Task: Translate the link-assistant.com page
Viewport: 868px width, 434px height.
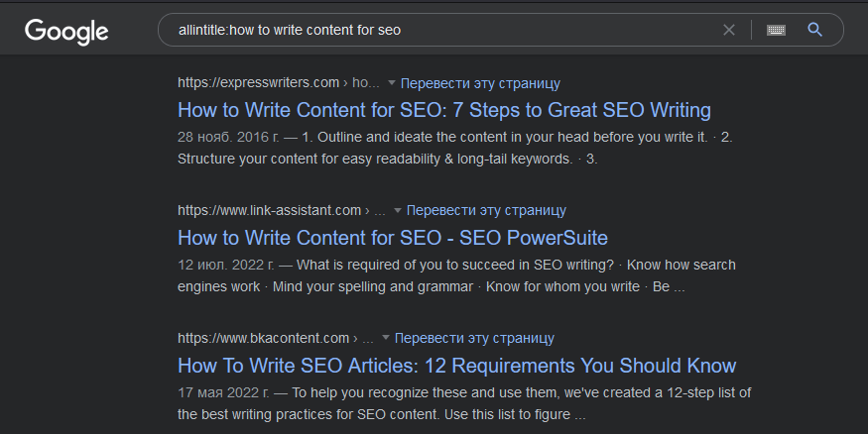Action: coord(486,211)
